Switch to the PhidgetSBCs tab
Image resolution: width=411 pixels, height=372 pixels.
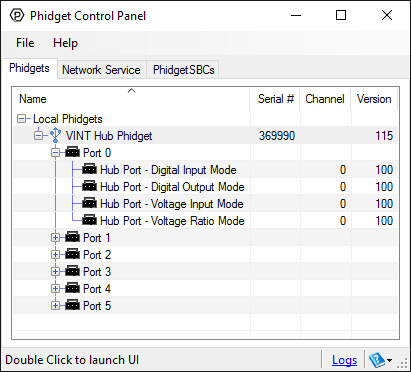point(183,70)
